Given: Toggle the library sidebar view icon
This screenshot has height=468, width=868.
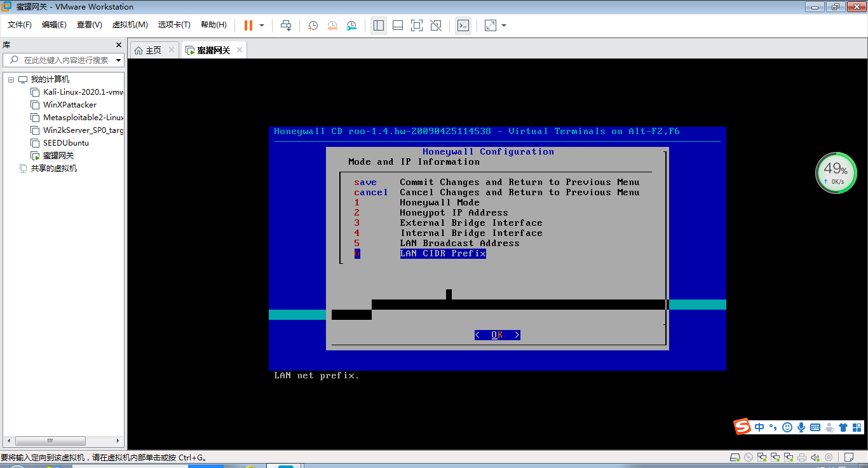Looking at the screenshot, I should pyautogui.click(x=379, y=25).
